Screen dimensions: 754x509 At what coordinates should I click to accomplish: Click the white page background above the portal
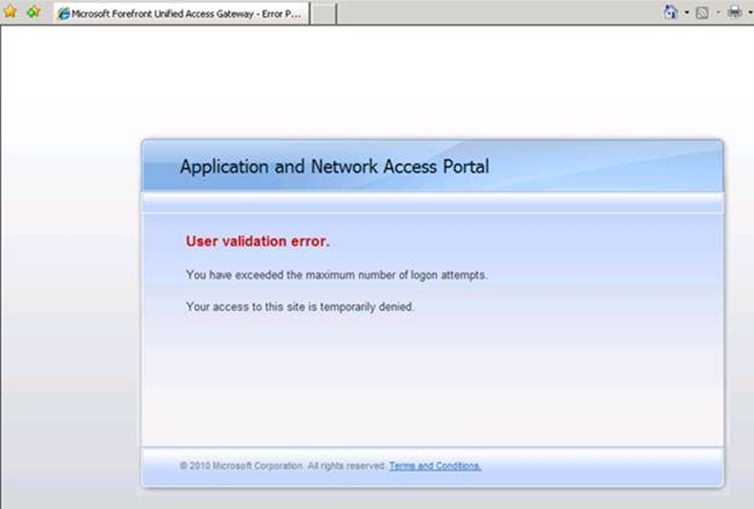tap(400, 80)
